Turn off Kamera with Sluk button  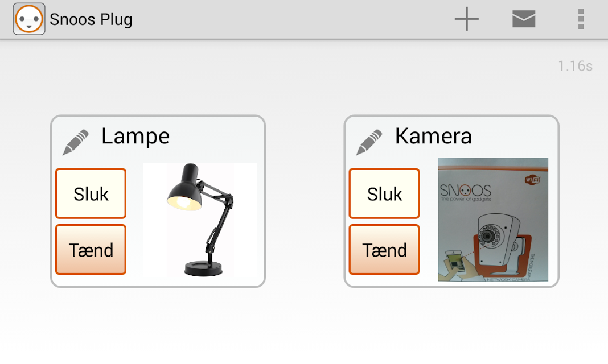384,193
